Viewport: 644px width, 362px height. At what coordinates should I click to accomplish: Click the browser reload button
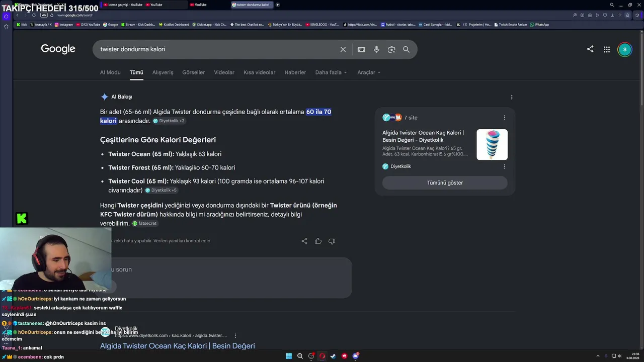coord(34,15)
